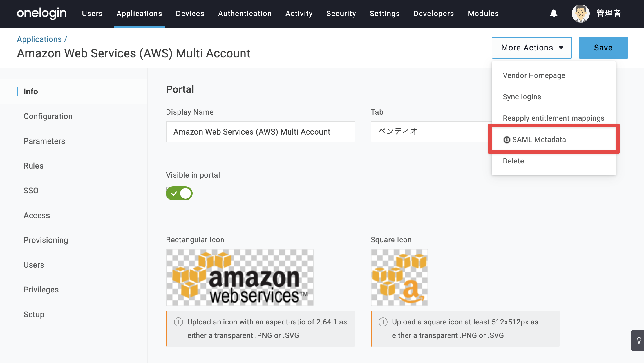Open the Security top menu
This screenshot has width=644, height=363.
point(341,14)
